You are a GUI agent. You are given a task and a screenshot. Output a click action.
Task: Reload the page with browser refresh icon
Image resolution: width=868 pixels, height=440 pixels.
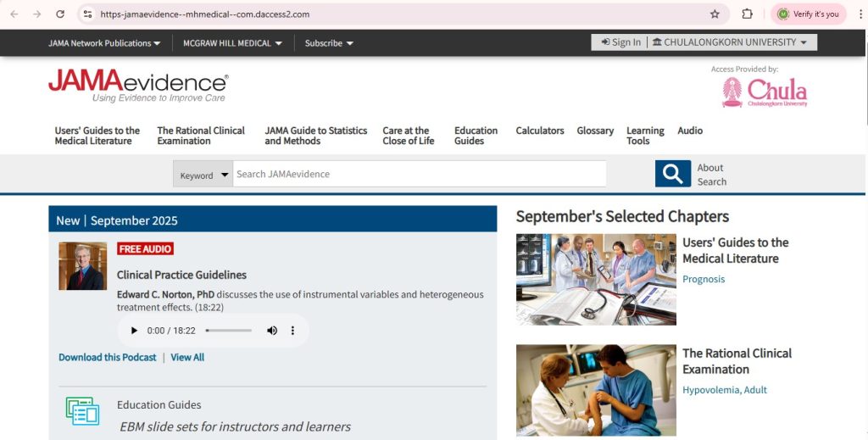coord(60,14)
